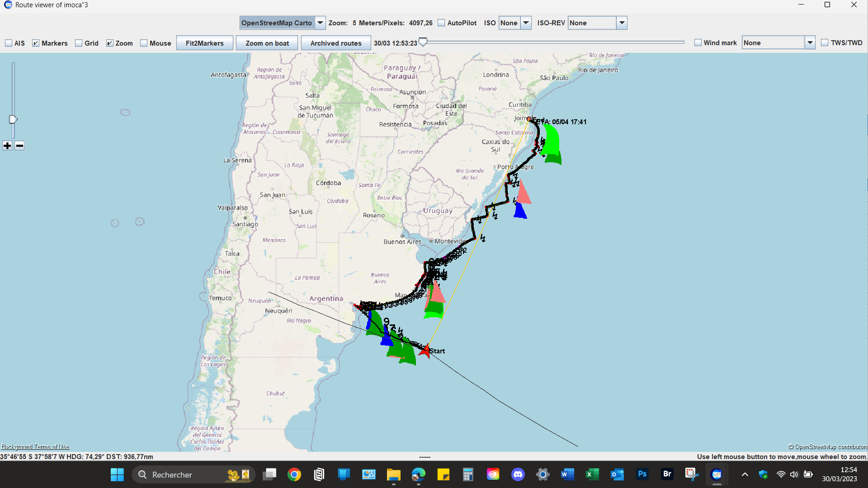Open Discord from the taskbar
This screenshot has height=488, width=868.
pos(518,474)
